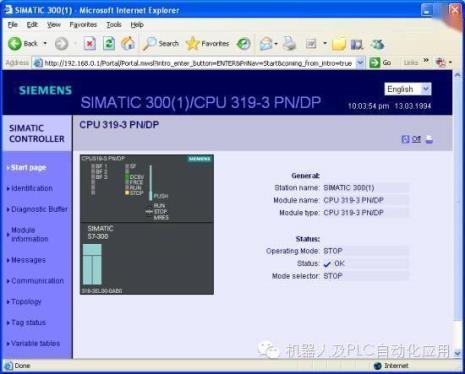Click the print icon beside Off link
The width and height of the screenshot is (465, 374).
pos(429,139)
